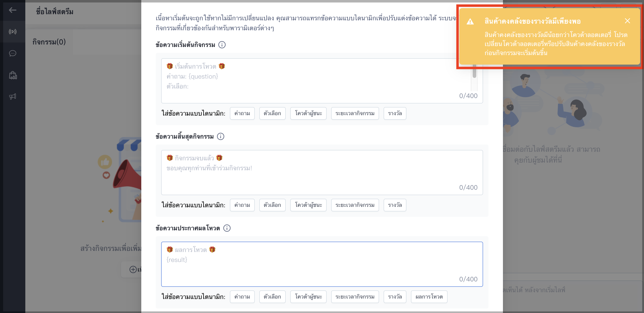This screenshot has height=313, width=644.
Task: Select the กิจกรรม(0) tab in background
Action: (49, 42)
